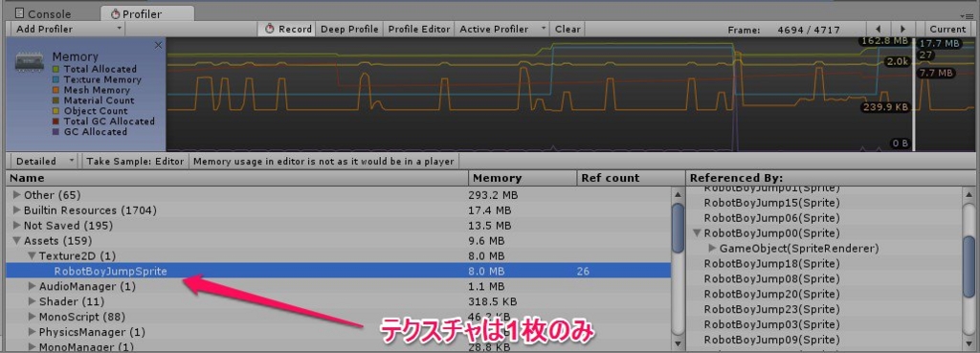Click the ref count value 26
Image resolution: width=980 pixels, height=353 pixels.
click(x=583, y=271)
